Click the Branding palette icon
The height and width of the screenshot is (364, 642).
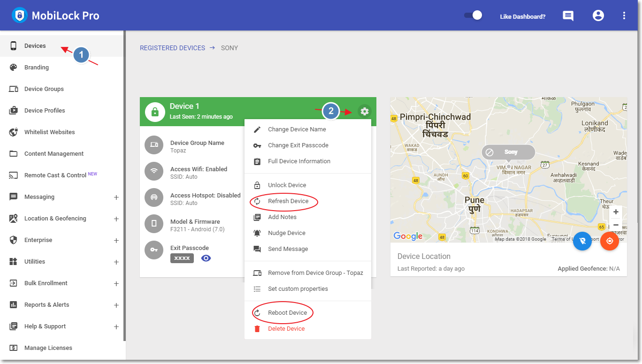[14, 67]
